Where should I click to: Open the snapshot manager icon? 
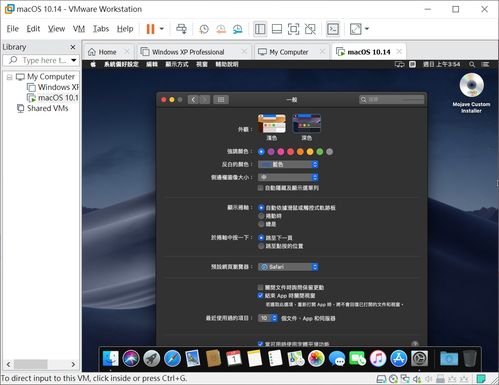(x=238, y=29)
